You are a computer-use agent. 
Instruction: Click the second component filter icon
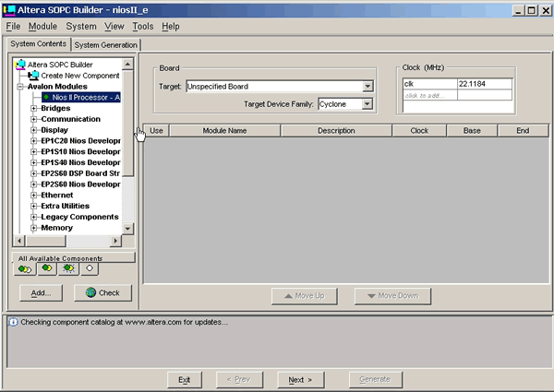(45, 269)
